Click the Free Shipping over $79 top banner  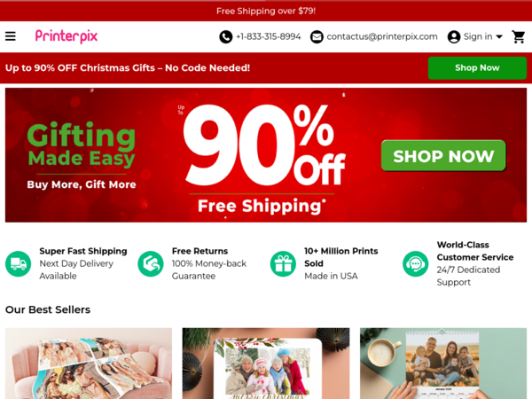point(266,11)
